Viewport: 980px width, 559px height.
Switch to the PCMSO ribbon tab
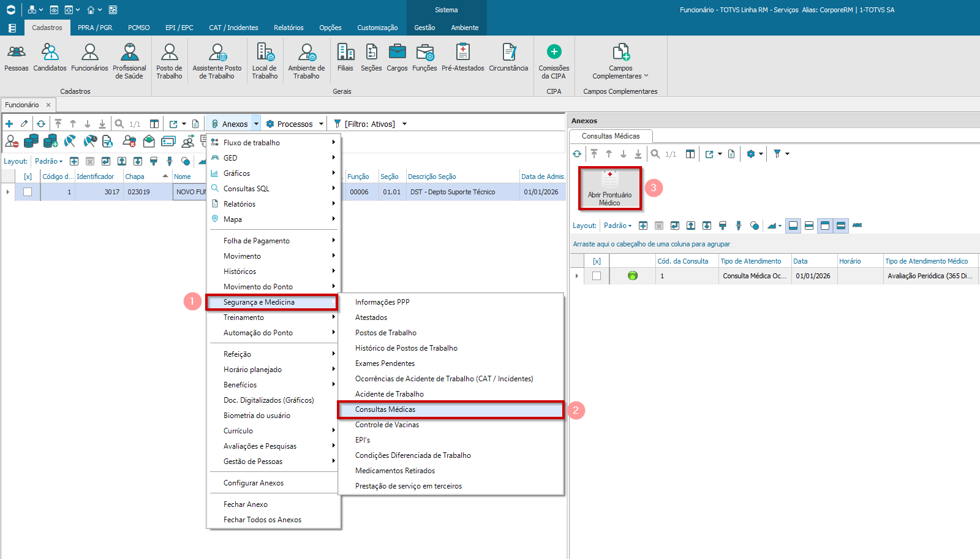[139, 28]
